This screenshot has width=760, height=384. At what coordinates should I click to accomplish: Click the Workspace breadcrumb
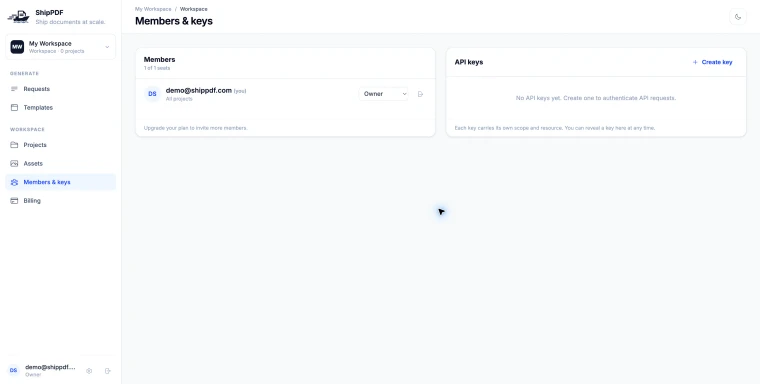(x=194, y=9)
